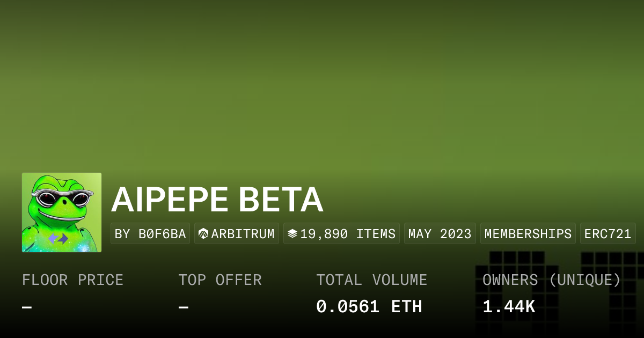
Task: Click the ERC721 token standard badge
Action: coord(608,234)
